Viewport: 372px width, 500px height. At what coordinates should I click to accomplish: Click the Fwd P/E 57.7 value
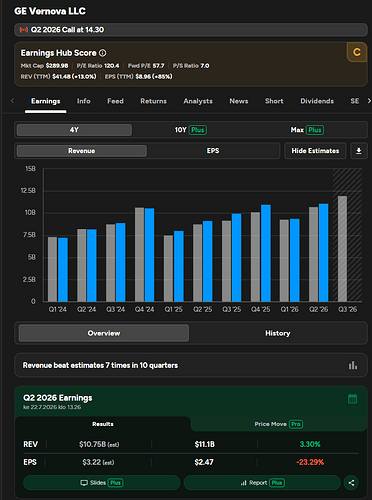coord(158,66)
